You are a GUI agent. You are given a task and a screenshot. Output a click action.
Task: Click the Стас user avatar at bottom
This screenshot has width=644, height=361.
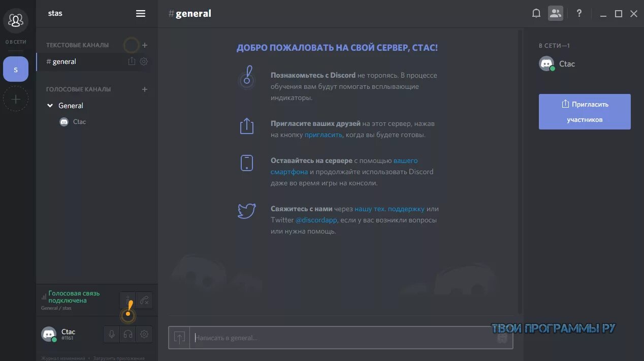coord(49,334)
